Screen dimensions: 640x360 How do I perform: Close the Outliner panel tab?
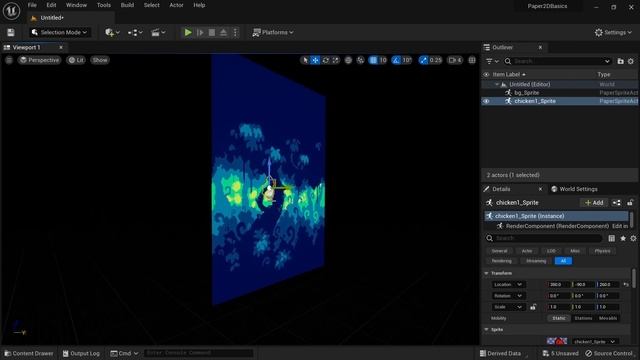point(540,48)
